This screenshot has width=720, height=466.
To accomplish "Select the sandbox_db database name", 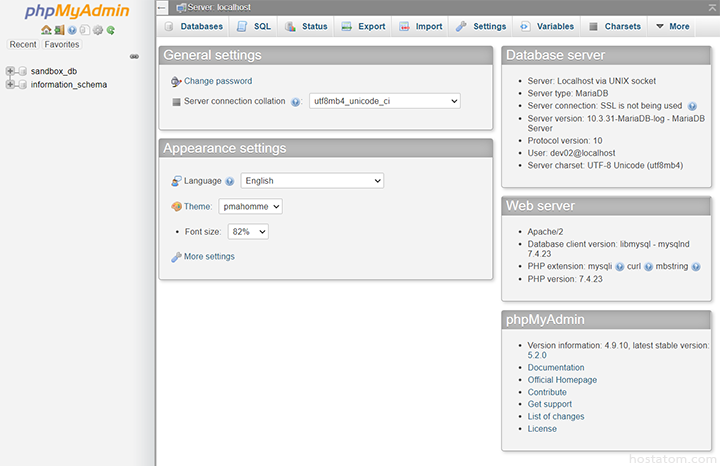I will coord(54,72).
